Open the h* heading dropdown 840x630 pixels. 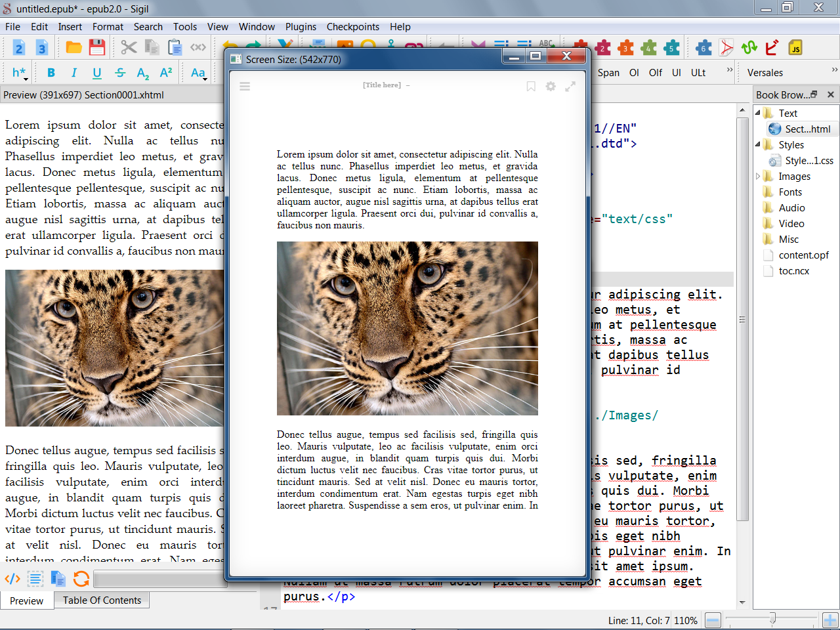tap(20, 73)
